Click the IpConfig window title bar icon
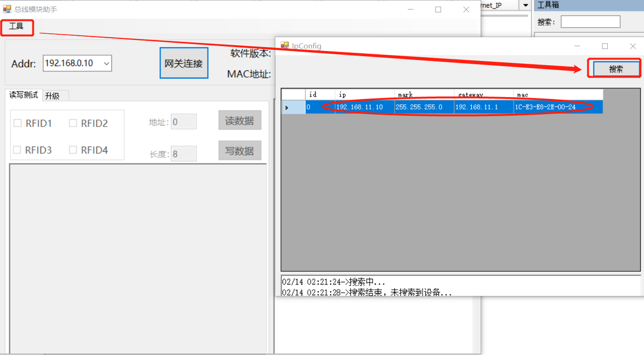The image size is (644, 355). pos(284,46)
